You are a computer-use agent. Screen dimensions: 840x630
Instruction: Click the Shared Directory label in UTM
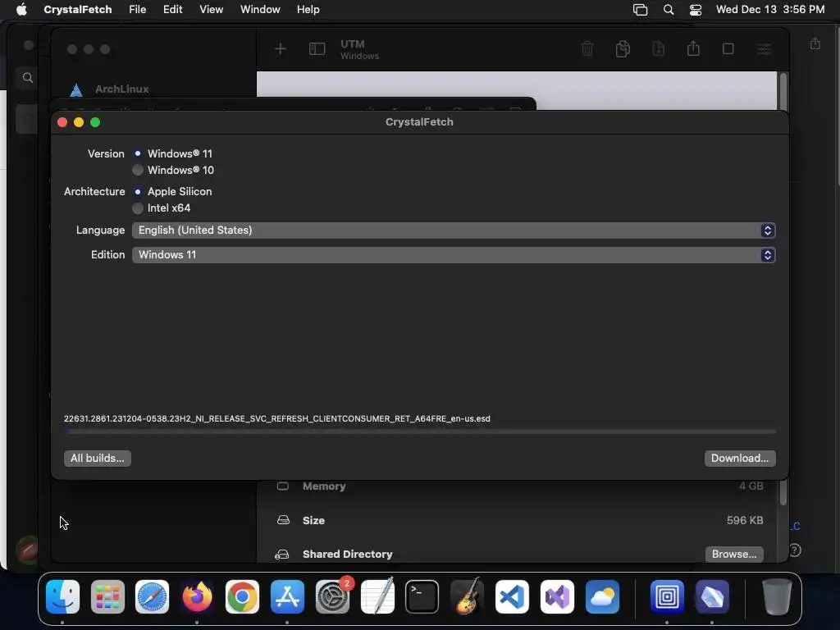pyautogui.click(x=347, y=554)
